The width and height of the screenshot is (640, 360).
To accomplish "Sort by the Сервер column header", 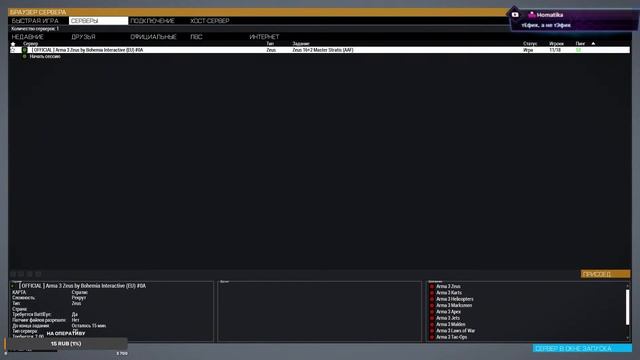I will (x=30, y=44).
